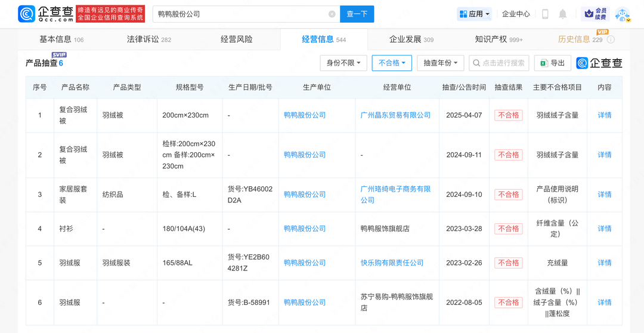
Task: View 详情 for the 衬衫 row
Action: pos(605,229)
